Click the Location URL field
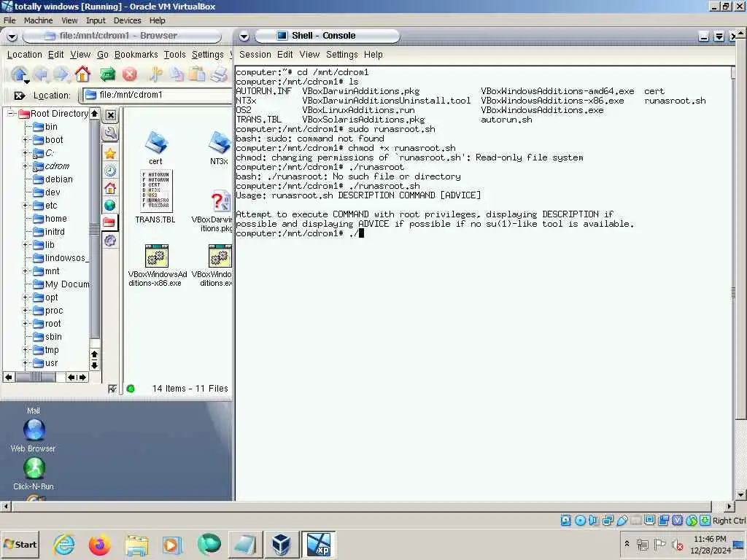747x560 pixels. click(x=158, y=96)
